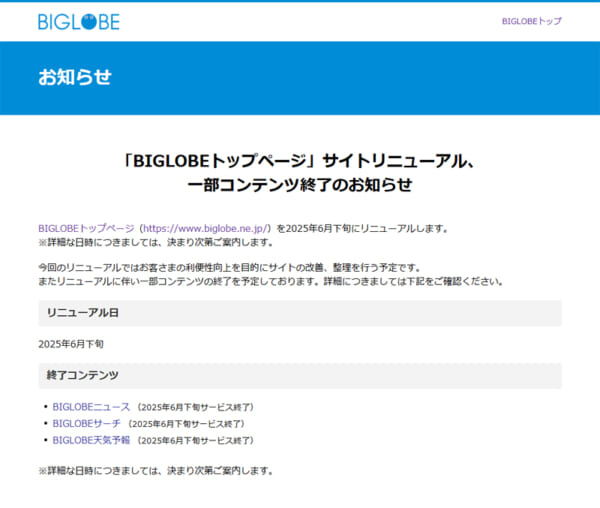Click the 一部コンテンツ終了のお知らせ title line

point(300,185)
